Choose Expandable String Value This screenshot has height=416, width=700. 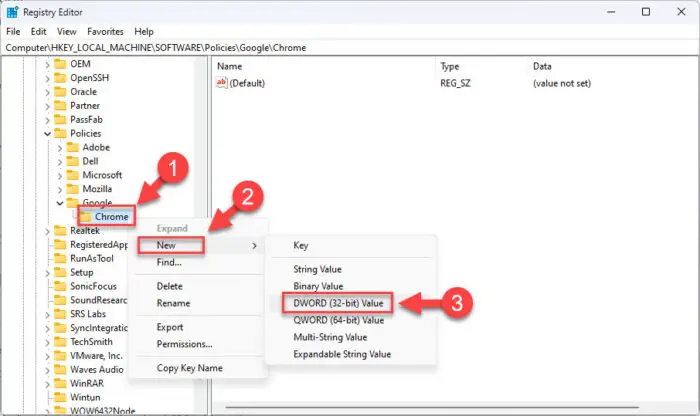coord(342,354)
